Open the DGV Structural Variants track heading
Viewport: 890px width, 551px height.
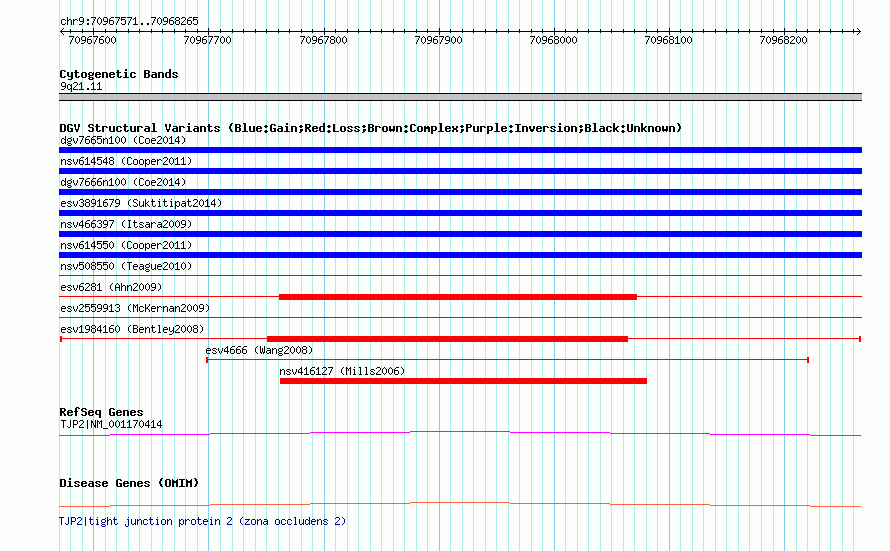[370, 128]
